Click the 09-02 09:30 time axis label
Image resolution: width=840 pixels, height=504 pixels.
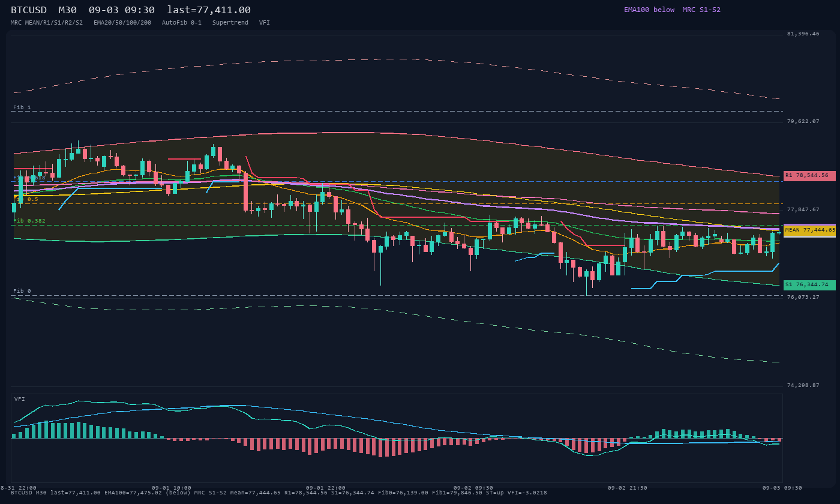point(473,488)
